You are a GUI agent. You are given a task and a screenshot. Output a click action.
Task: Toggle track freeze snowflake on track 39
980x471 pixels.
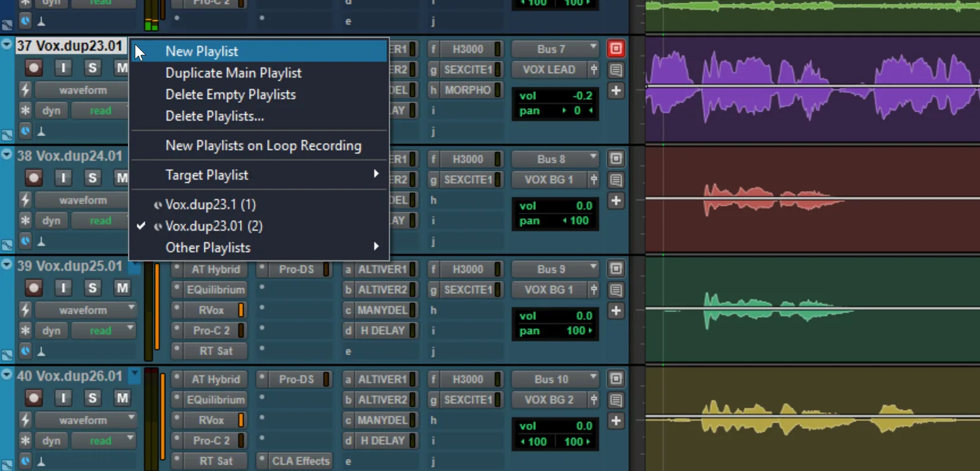pyautogui.click(x=25, y=331)
